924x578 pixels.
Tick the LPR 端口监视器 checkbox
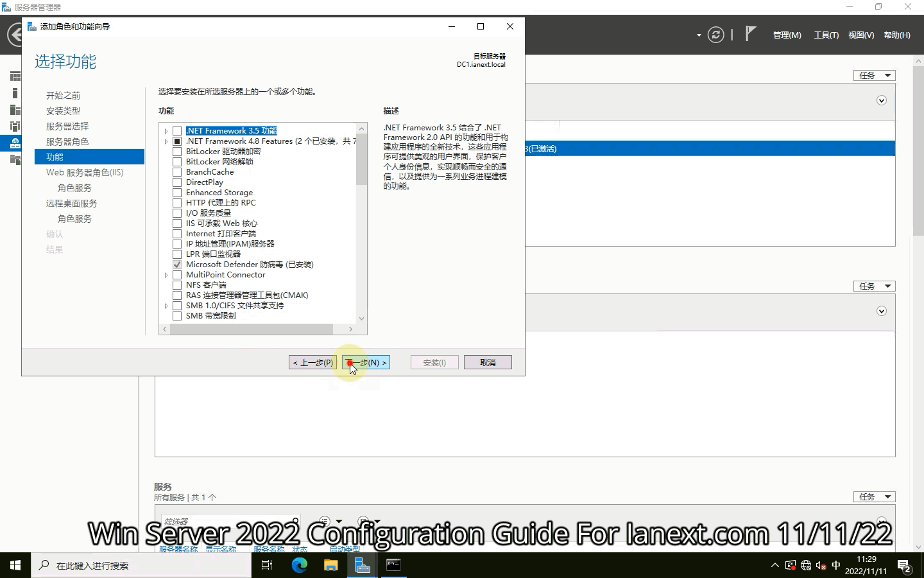click(177, 254)
